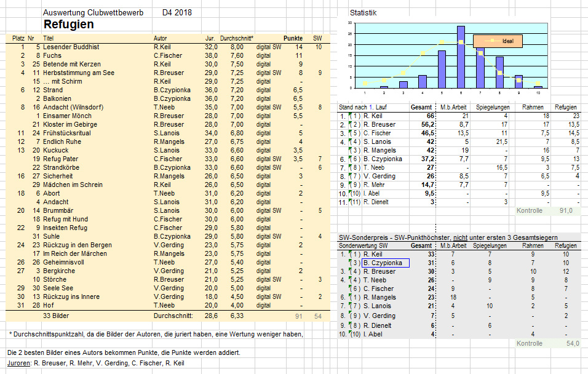Select the 'Juroren' line listing the judges
The image size is (588, 374).
(96, 363)
